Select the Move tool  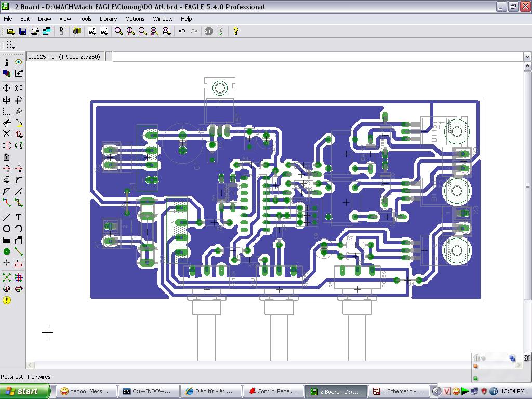tap(7, 88)
